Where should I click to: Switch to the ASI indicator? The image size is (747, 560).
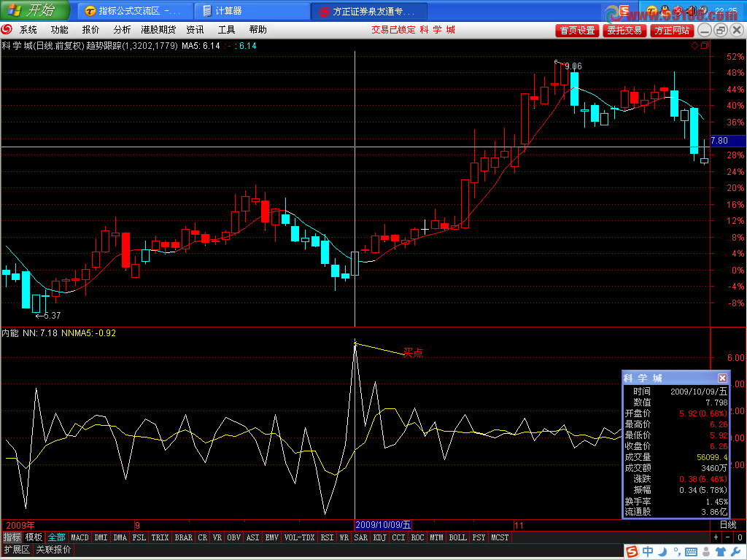252,537
